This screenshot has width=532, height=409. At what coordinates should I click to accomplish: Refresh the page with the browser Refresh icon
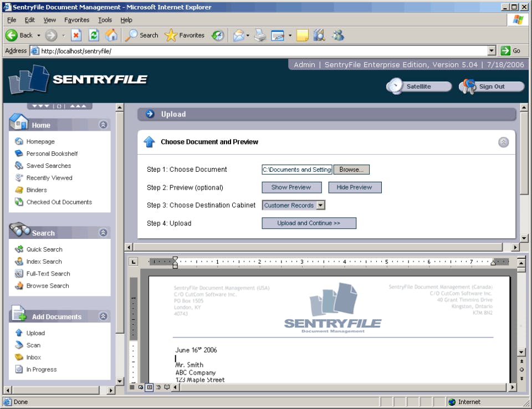94,35
